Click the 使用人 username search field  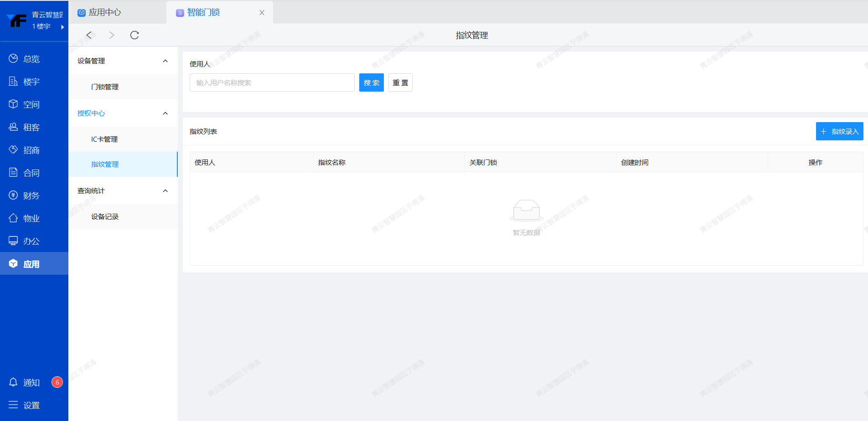pos(272,82)
